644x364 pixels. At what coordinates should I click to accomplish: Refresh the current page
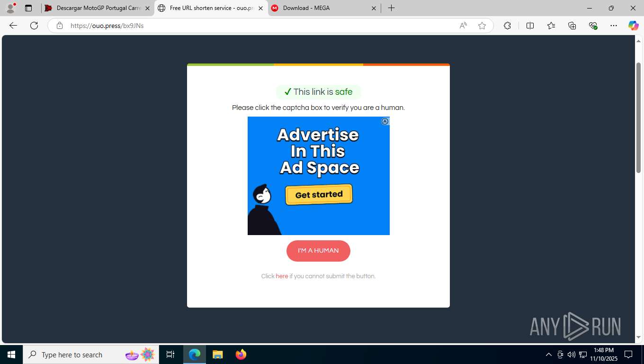pyautogui.click(x=34, y=26)
